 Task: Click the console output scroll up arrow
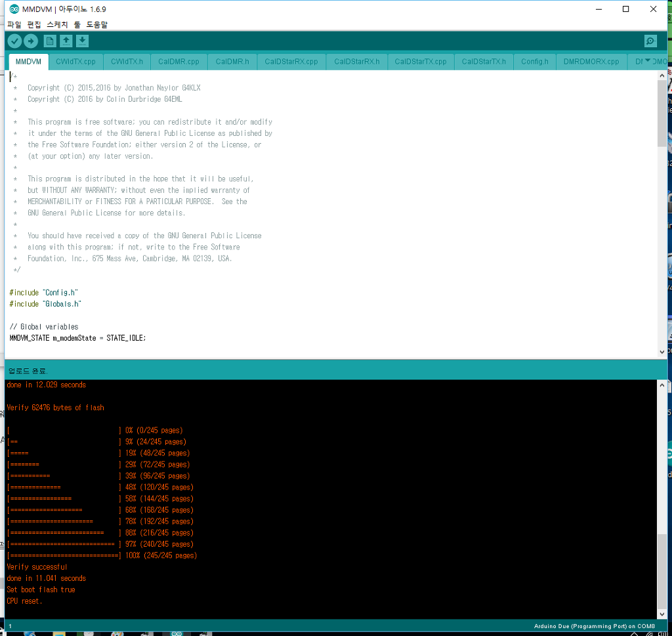point(661,387)
